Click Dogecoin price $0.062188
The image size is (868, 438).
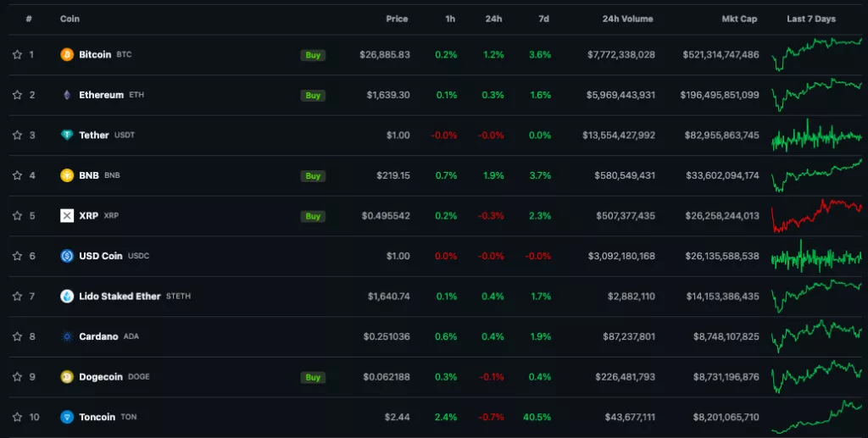pyautogui.click(x=387, y=377)
